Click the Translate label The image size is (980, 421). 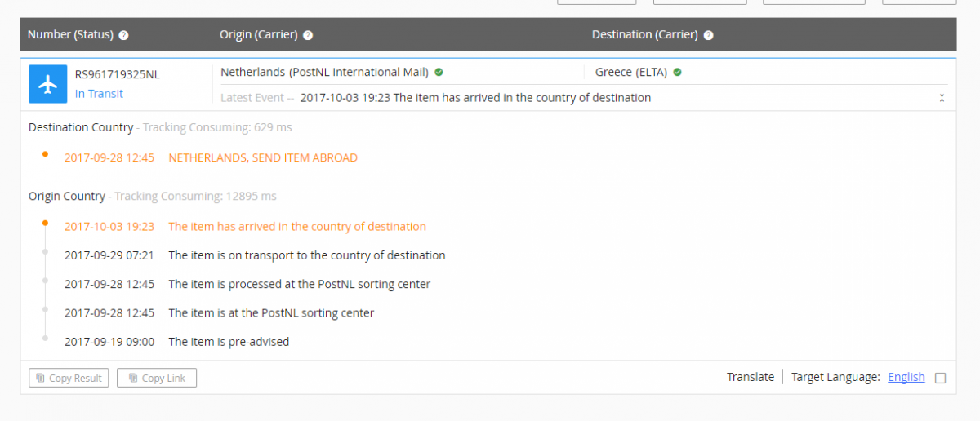[751, 377]
